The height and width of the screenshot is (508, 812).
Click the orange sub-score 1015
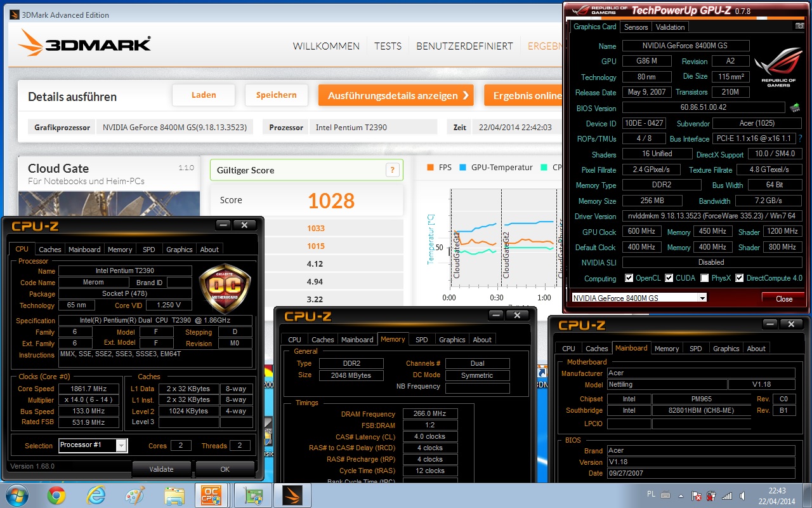(x=315, y=246)
